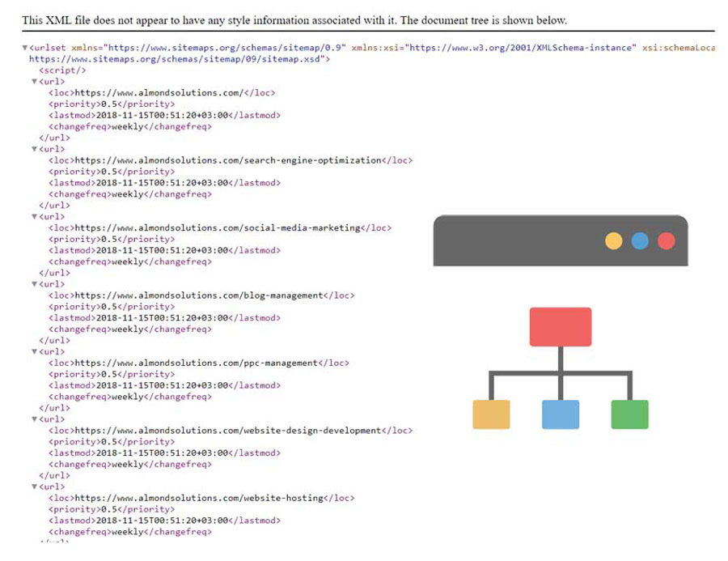Viewport: 728px width, 561px height.
Task: Click priority 0.5 under website-design-development
Action: [112, 441]
